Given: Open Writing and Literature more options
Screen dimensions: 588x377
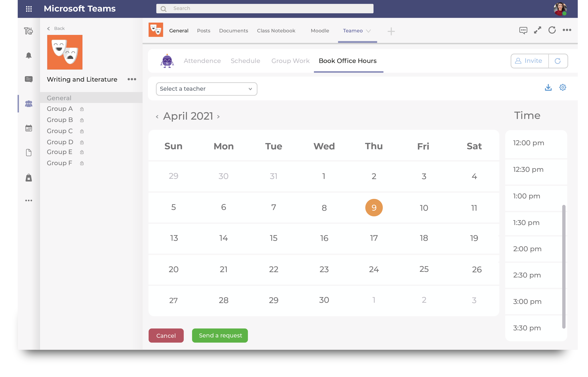Looking at the screenshot, I should [132, 79].
